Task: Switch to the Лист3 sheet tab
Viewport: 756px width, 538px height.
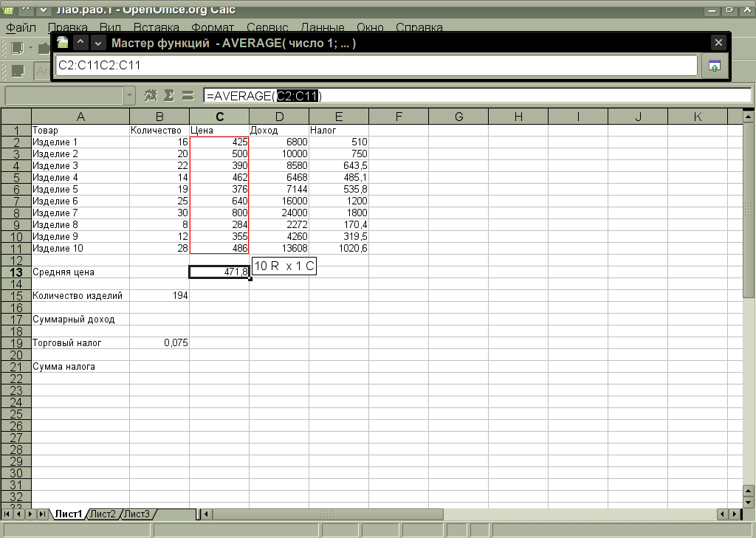Action: click(137, 514)
